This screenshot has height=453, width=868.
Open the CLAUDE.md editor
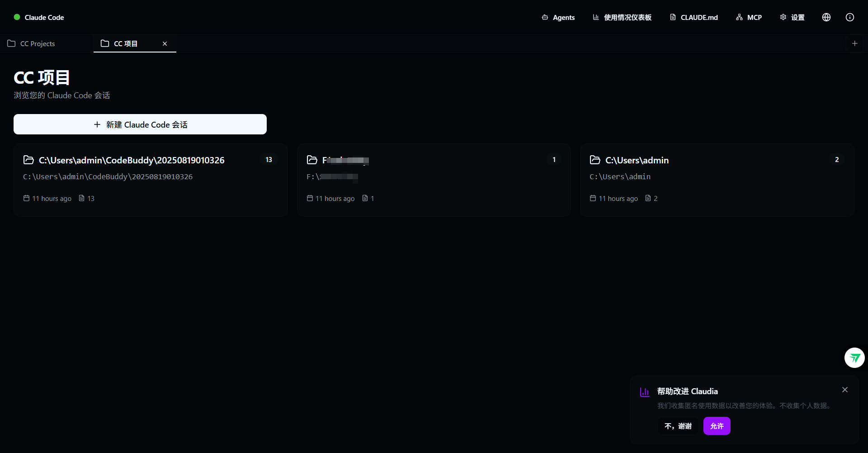click(693, 17)
